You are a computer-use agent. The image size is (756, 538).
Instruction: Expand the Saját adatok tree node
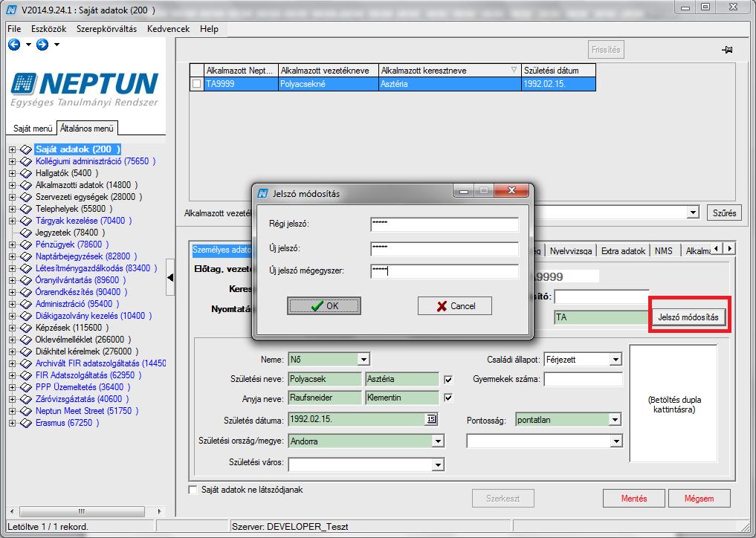click(x=12, y=149)
